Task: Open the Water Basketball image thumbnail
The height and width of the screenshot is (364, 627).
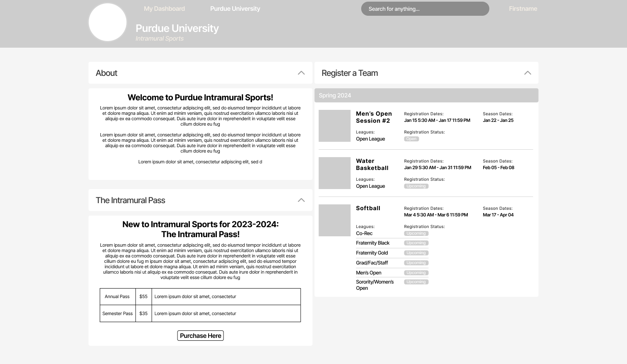Action: 335,173
